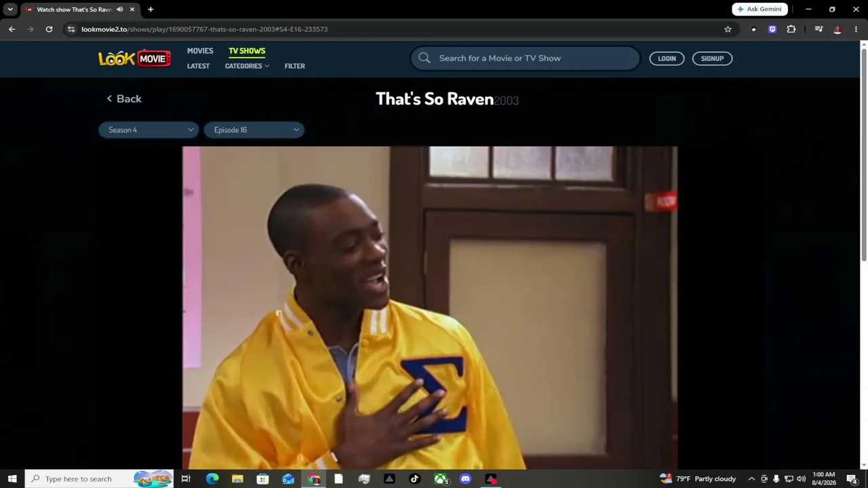Go back with the Back link
Viewport: 868px width, 488px height.
click(x=123, y=99)
